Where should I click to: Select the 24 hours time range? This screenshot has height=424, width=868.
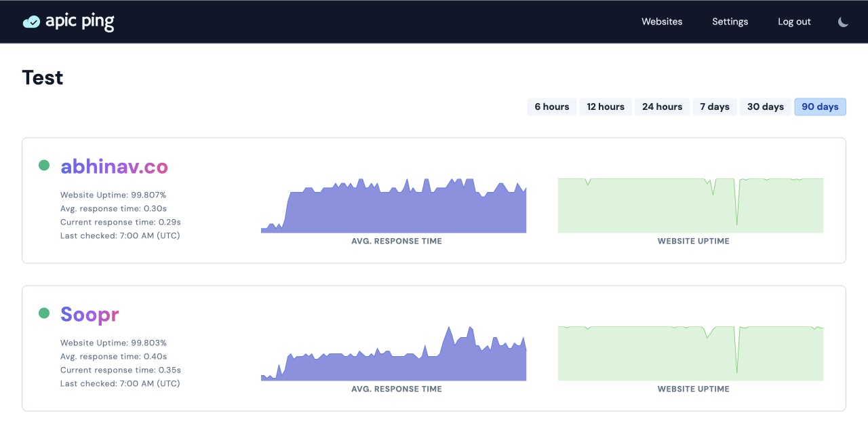pyautogui.click(x=663, y=107)
